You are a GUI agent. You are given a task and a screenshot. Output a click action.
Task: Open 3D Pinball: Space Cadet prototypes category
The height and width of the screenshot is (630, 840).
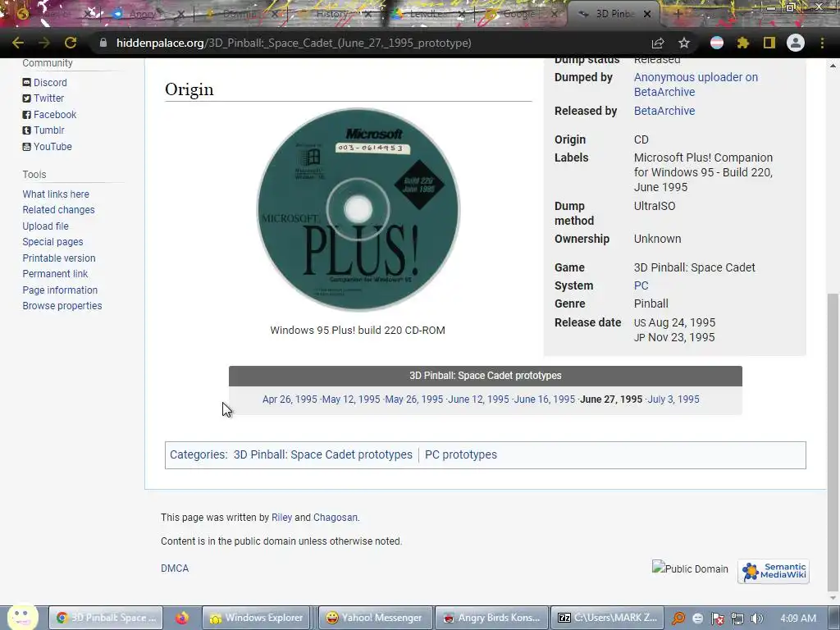(x=323, y=454)
